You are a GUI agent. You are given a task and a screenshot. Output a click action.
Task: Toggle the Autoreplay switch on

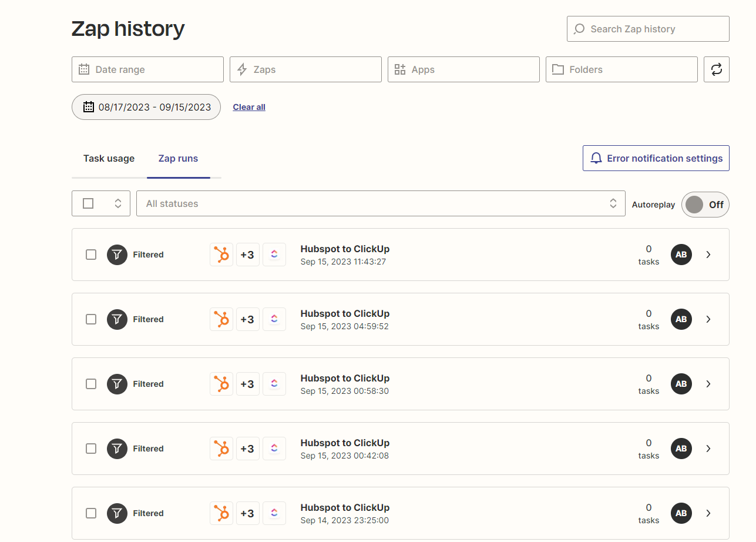[x=705, y=205]
